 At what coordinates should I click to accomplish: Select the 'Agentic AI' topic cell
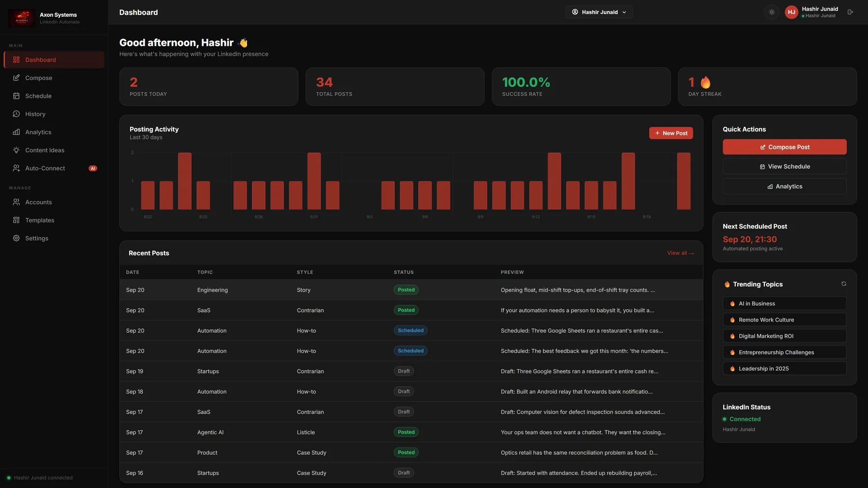pyautogui.click(x=210, y=433)
